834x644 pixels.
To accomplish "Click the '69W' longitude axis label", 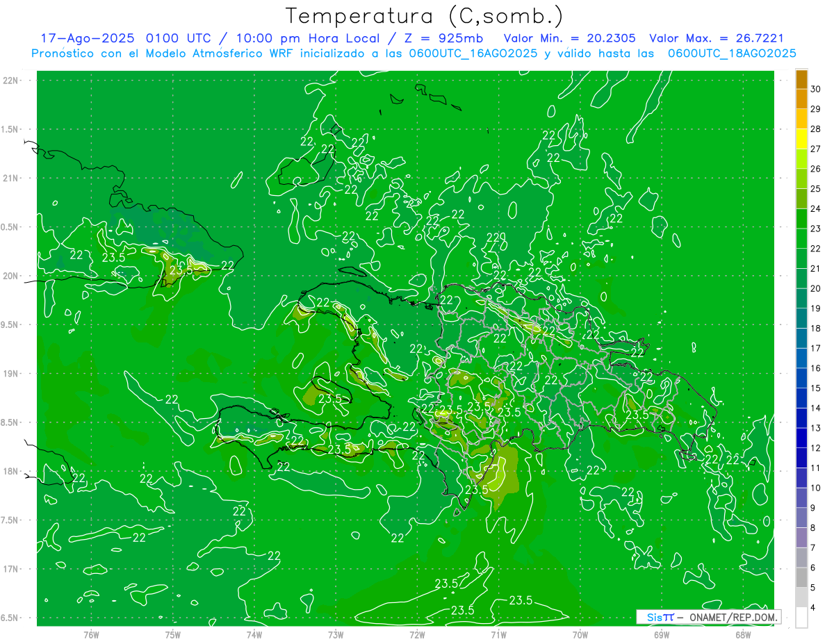I will (661, 635).
